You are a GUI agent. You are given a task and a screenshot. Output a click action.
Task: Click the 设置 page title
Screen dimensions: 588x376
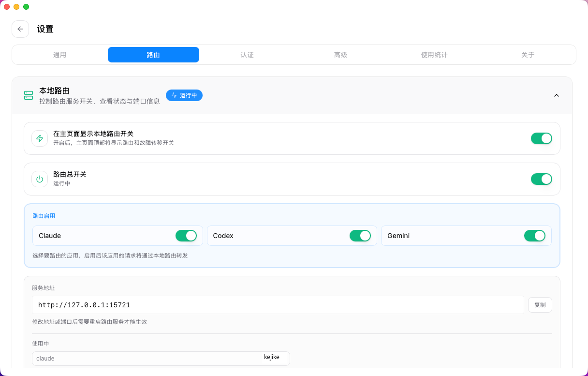pyautogui.click(x=45, y=29)
